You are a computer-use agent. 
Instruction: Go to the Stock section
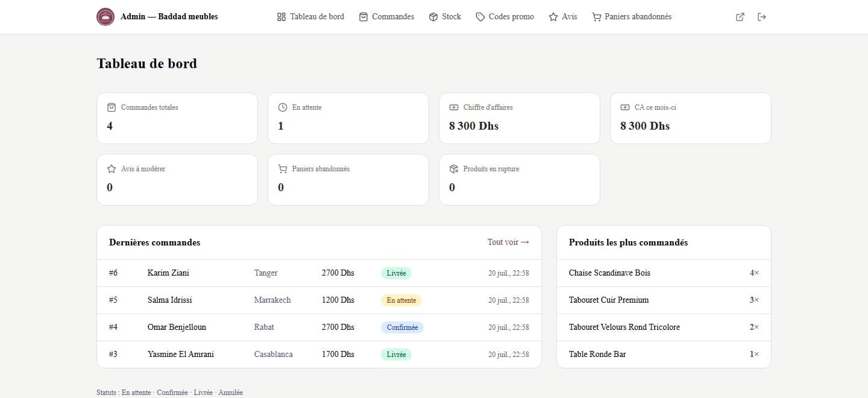[x=445, y=17]
